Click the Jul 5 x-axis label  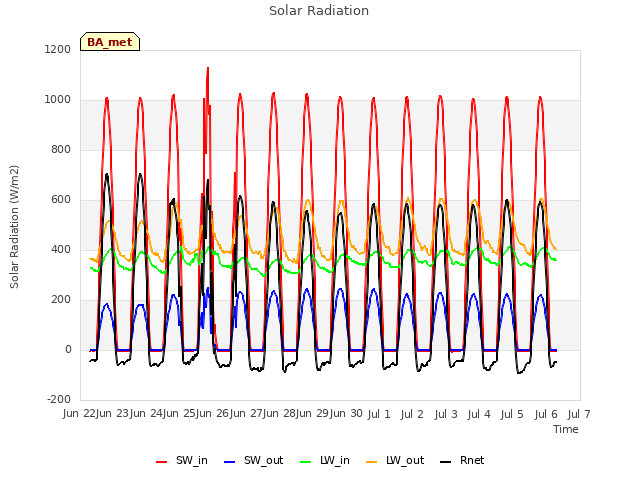[512, 414]
